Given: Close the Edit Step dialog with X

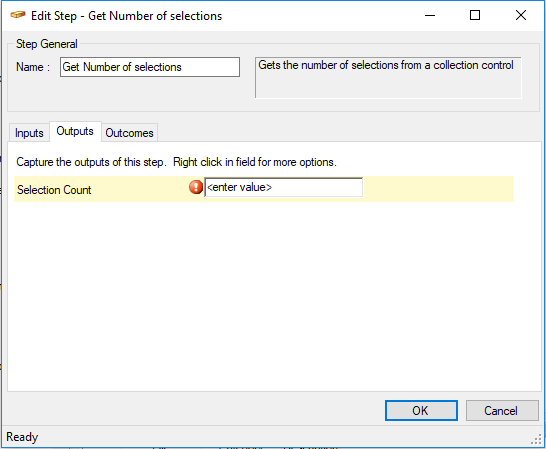Looking at the screenshot, I should pyautogui.click(x=521, y=15).
